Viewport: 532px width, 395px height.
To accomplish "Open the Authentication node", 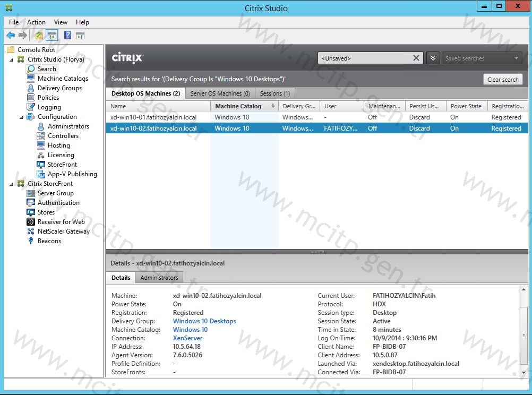I will 59,203.
